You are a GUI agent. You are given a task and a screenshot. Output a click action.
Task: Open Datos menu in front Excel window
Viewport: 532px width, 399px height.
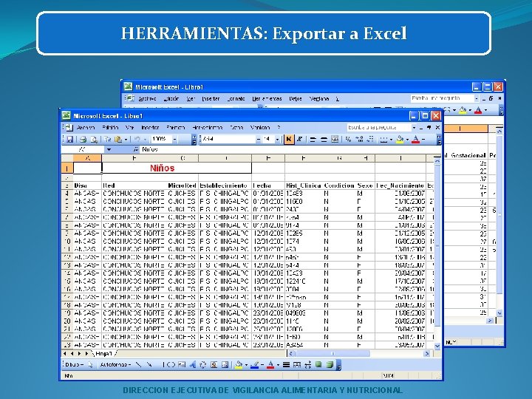tap(236, 128)
